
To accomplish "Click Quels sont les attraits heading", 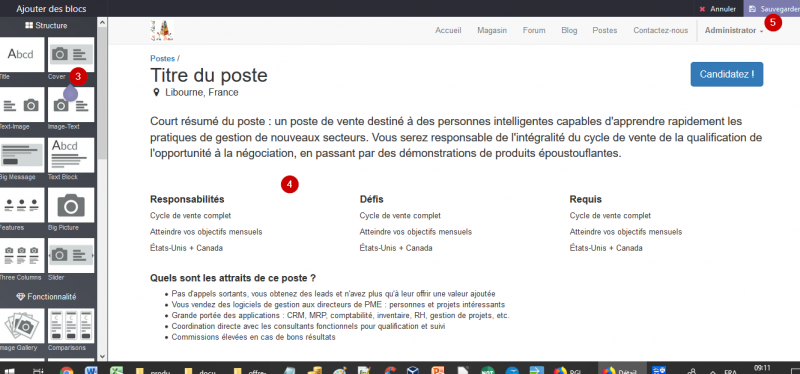I will coord(233,279).
